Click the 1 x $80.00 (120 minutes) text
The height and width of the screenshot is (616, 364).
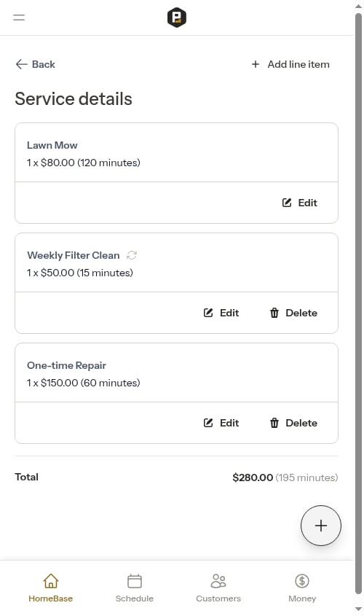coord(84,163)
